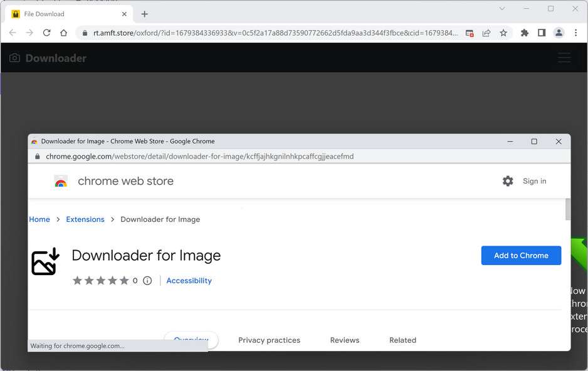Follow the Accessibility link

[189, 281]
